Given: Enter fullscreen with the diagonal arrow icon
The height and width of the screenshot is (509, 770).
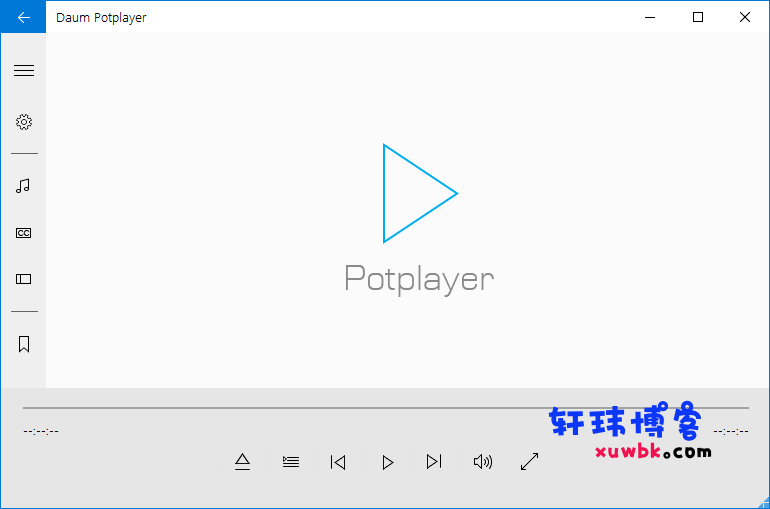Looking at the screenshot, I should (x=529, y=462).
